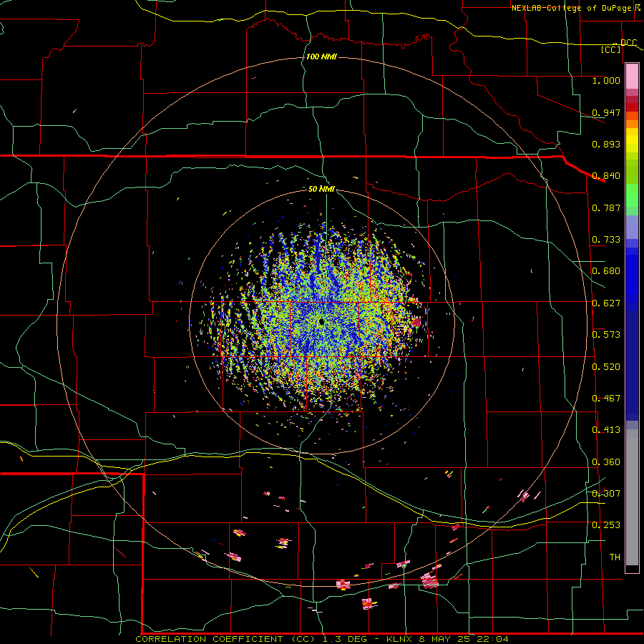Image resolution: width=644 pixels, height=644 pixels.
Task: Click the 0.627 scale value
Action: tap(606, 303)
